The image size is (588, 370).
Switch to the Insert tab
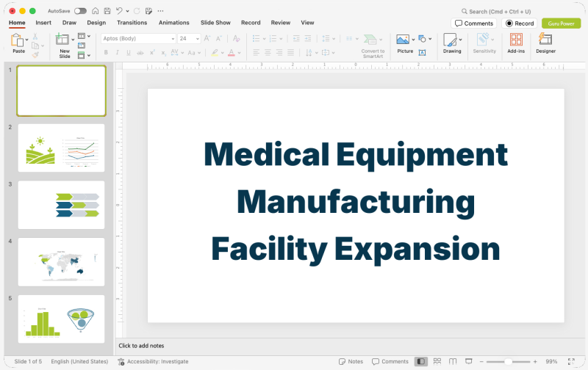[43, 23]
